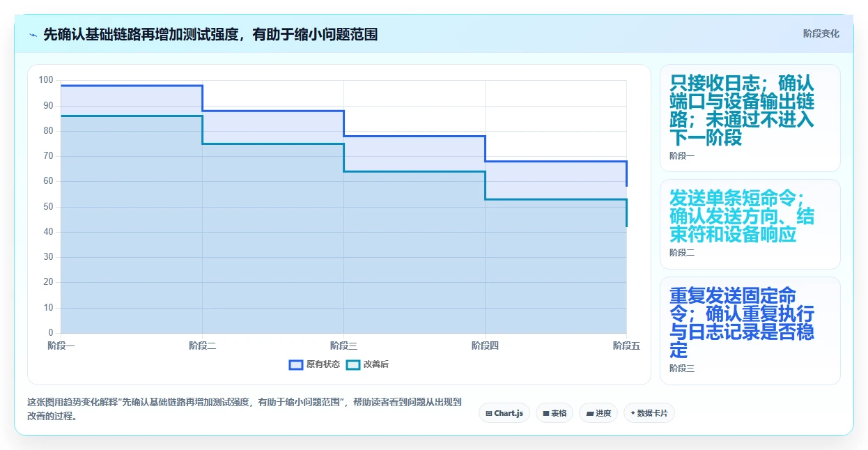Viewport: 868px width, 450px height.
Task: Click the 阶段三 x-axis label
Action: click(x=343, y=345)
